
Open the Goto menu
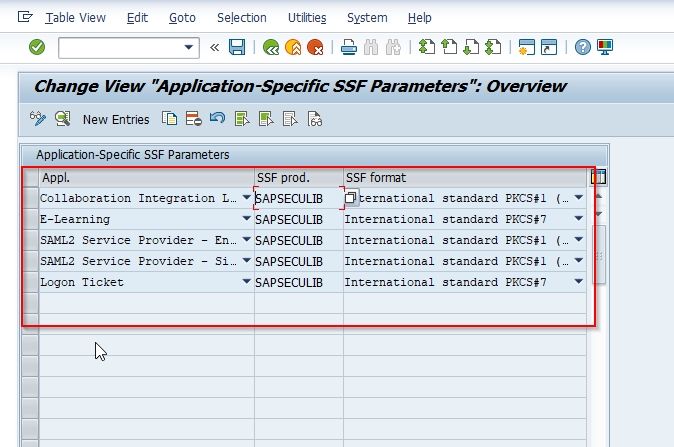click(x=182, y=18)
